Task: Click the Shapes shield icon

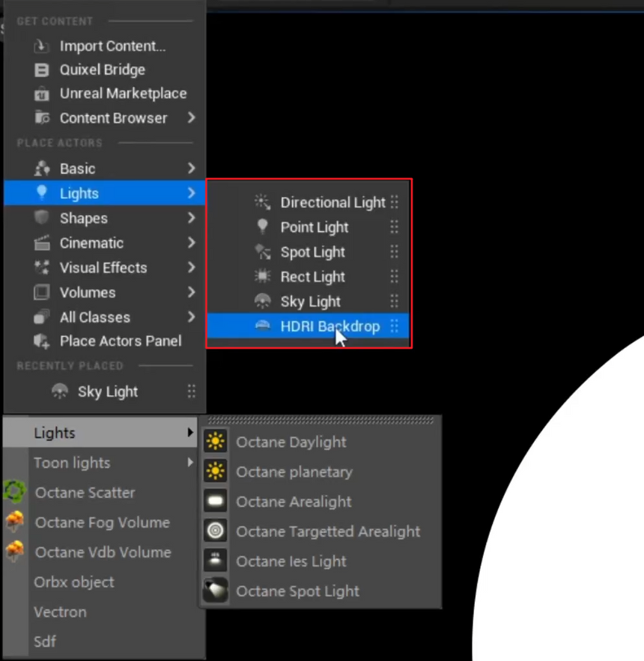Action: [41, 218]
